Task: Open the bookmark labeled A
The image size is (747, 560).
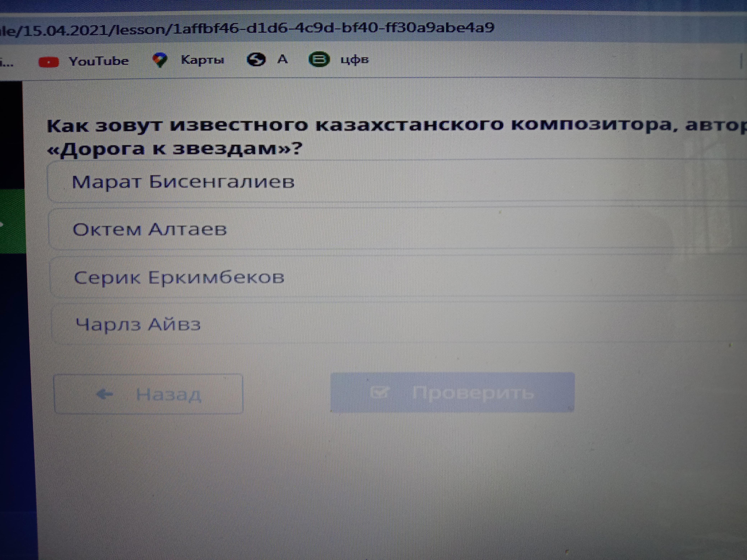Action: [x=282, y=60]
